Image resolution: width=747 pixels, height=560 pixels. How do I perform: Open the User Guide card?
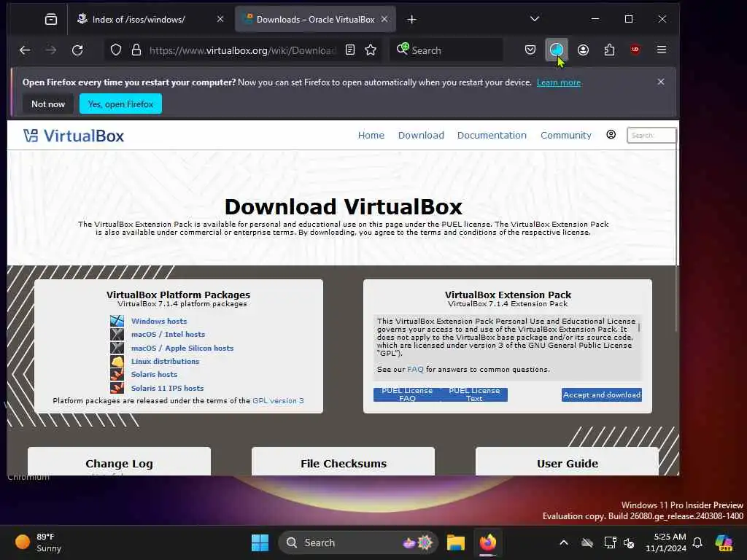click(567, 462)
